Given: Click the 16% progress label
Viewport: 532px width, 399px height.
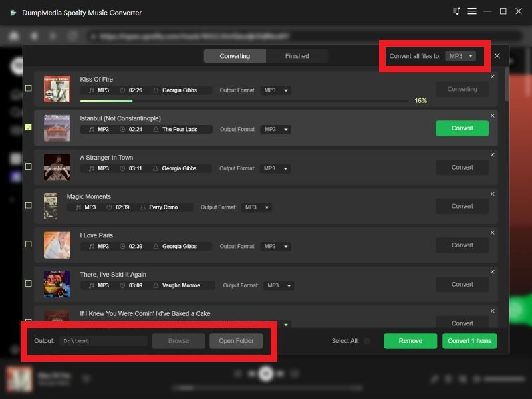Looking at the screenshot, I should coord(420,101).
